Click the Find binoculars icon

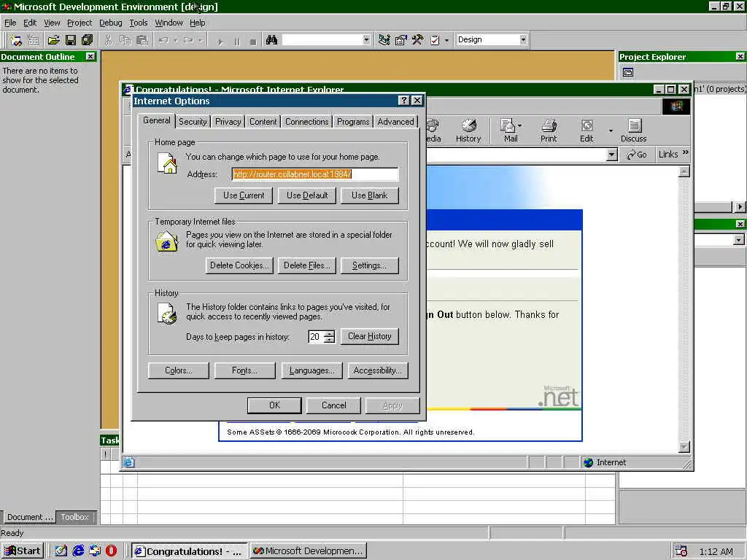click(271, 40)
